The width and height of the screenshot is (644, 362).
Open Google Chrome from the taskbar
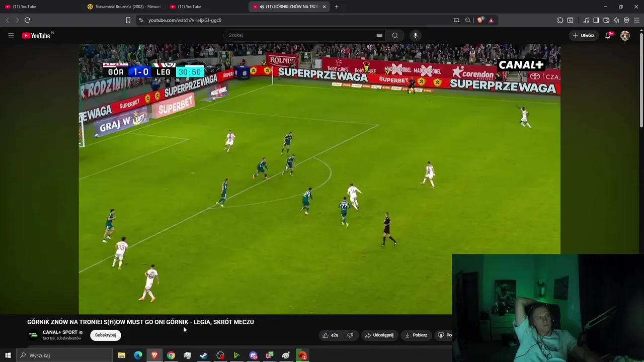171,355
